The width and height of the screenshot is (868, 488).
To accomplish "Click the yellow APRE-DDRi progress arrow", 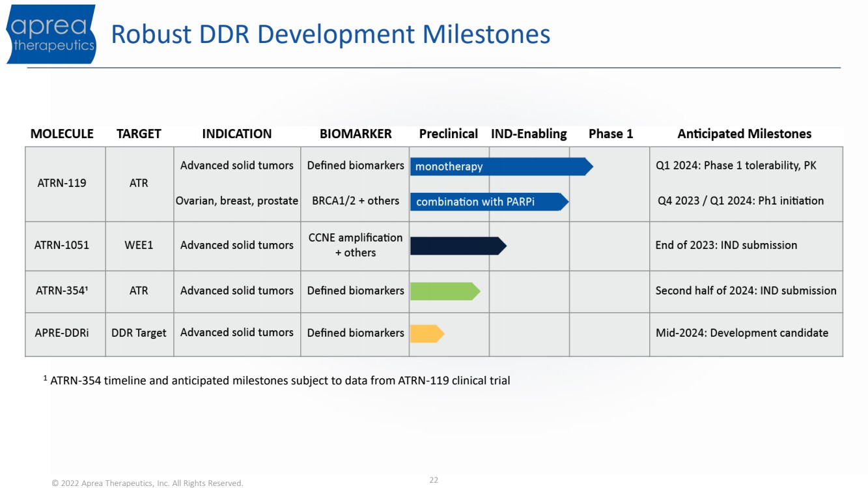I will coord(427,334).
